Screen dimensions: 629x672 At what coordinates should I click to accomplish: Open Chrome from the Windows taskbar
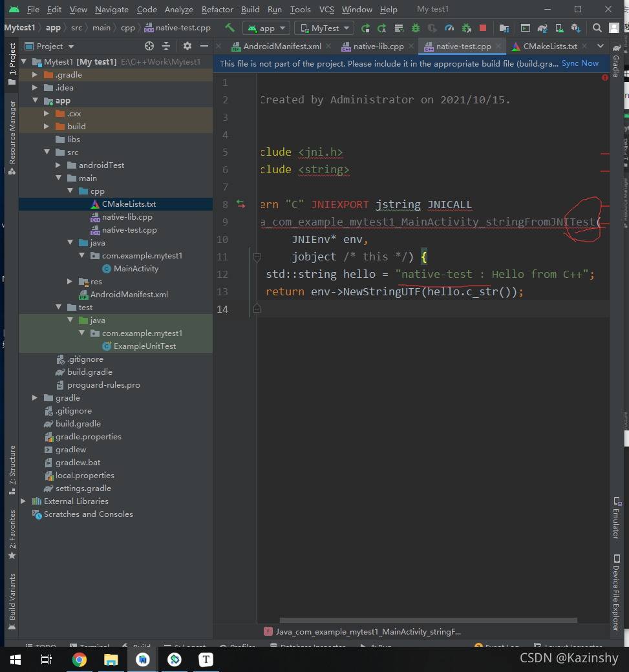[80, 660]
